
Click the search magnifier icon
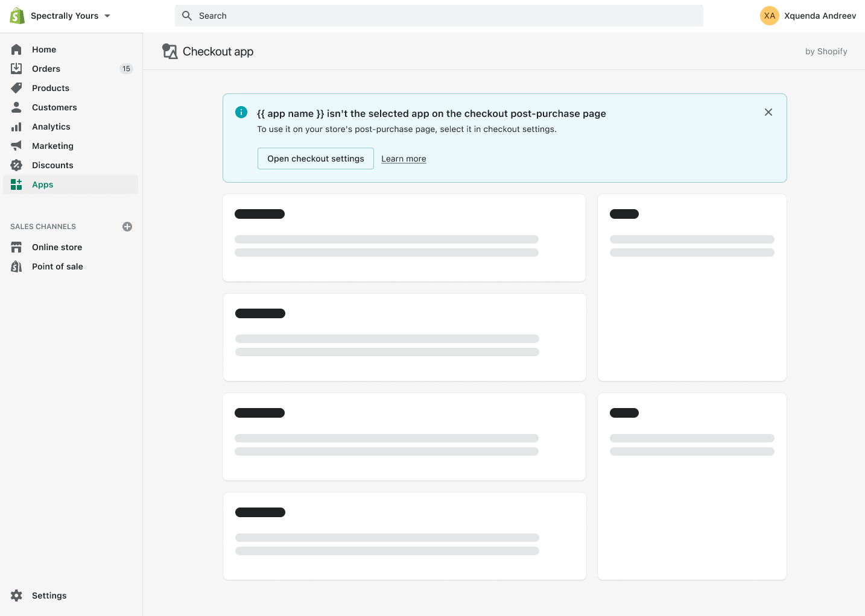[x=187, y=16]
